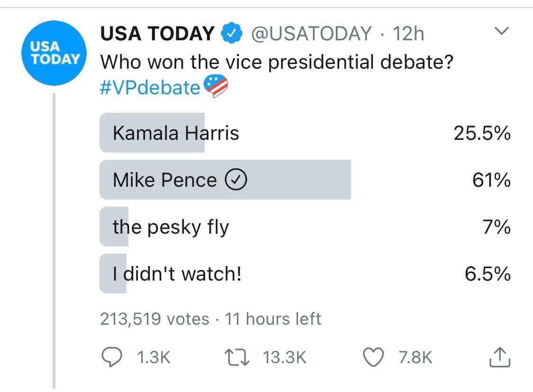Click the reply speech bubble icon
The image size is (533, 392).
(112, 358)
